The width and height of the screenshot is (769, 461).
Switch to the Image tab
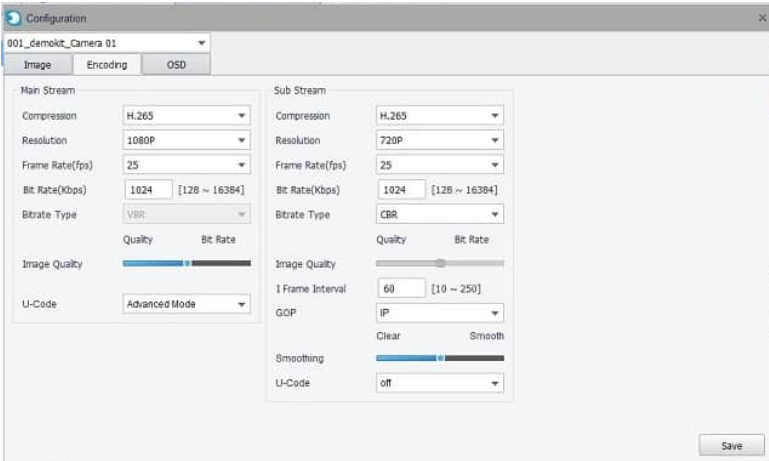tap(37, 64)
